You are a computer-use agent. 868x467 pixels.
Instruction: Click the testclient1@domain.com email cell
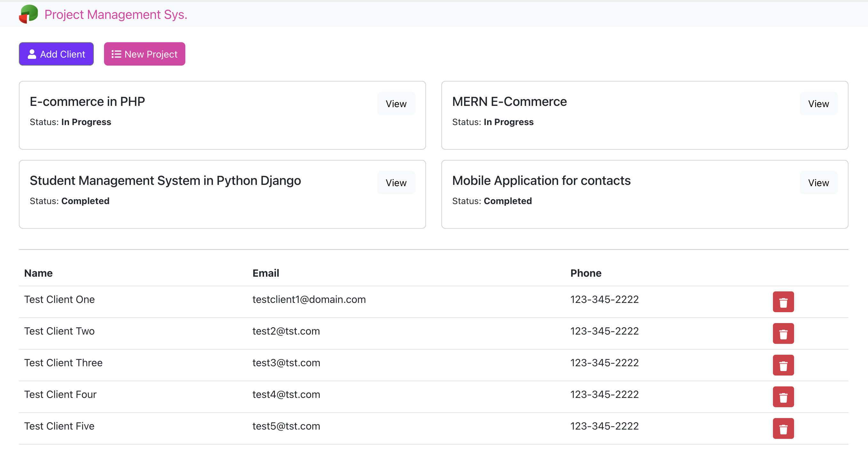[x=309, y=299]
